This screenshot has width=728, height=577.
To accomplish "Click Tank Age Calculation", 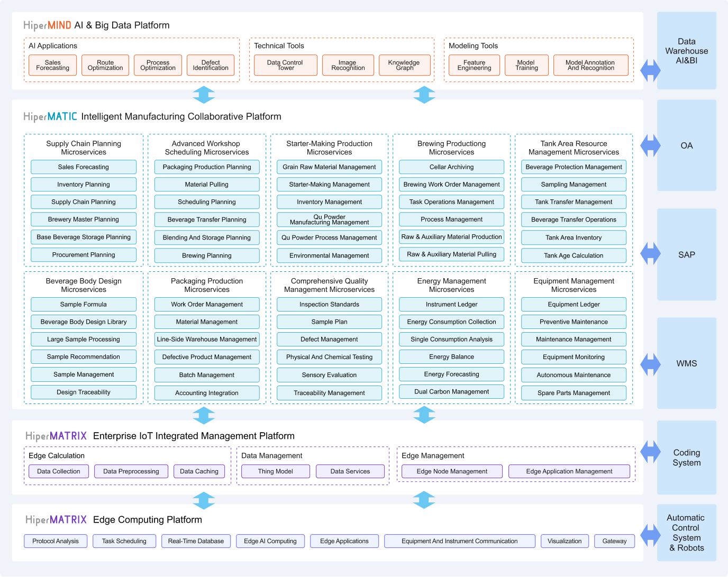I will (x=574, y=255).
